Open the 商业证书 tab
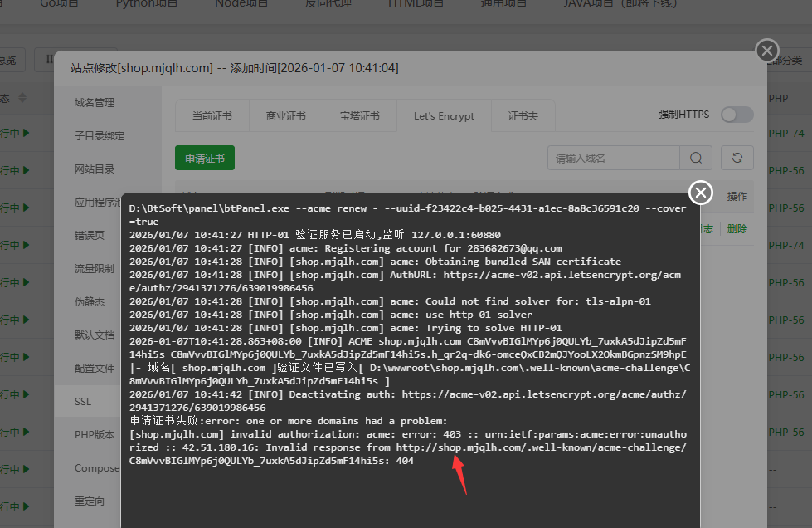812x528 pixels. point(286,116)
